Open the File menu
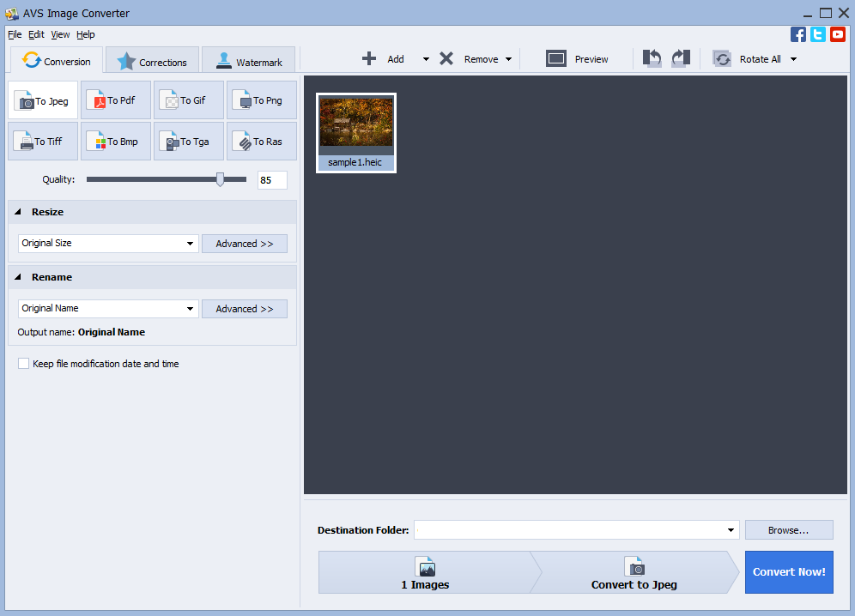This screenshot has width=855, height=616. click(15, 34)
